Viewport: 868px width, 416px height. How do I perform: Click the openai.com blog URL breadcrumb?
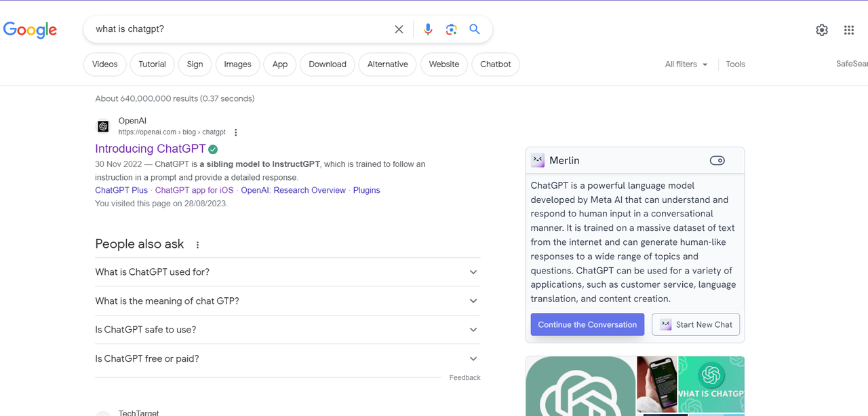click(x=172, y=132)
